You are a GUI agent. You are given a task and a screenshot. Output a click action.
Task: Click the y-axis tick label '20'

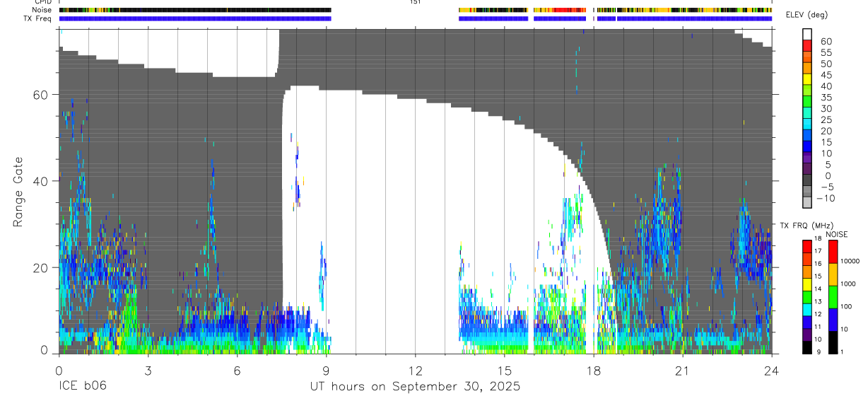point(42,267)
